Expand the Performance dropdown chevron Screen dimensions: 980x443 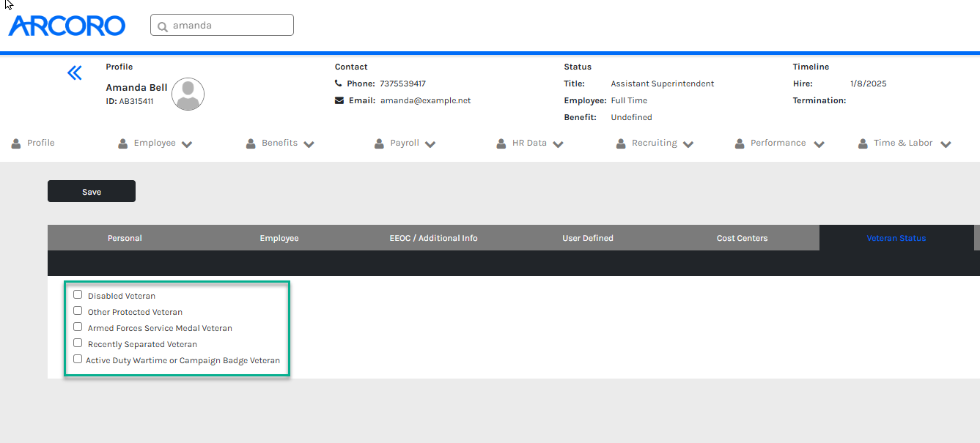819,144
